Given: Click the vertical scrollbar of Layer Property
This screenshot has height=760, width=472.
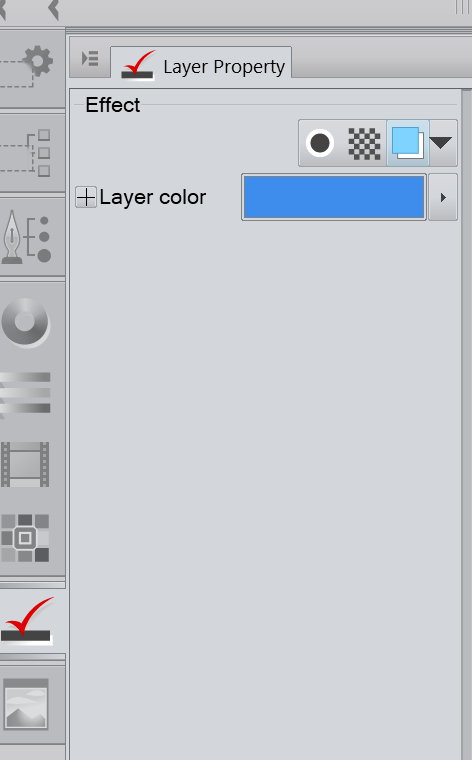Looking at the screenshot, I should [466, 424].
